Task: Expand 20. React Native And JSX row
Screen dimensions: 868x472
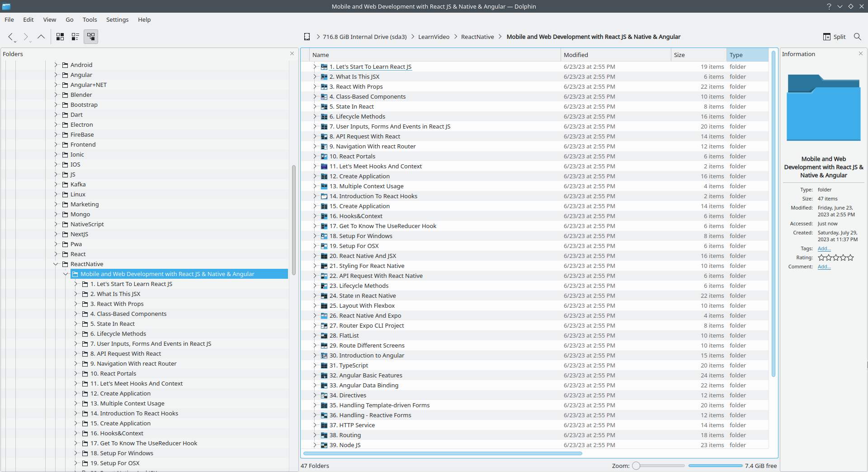Action: point(315,256)
